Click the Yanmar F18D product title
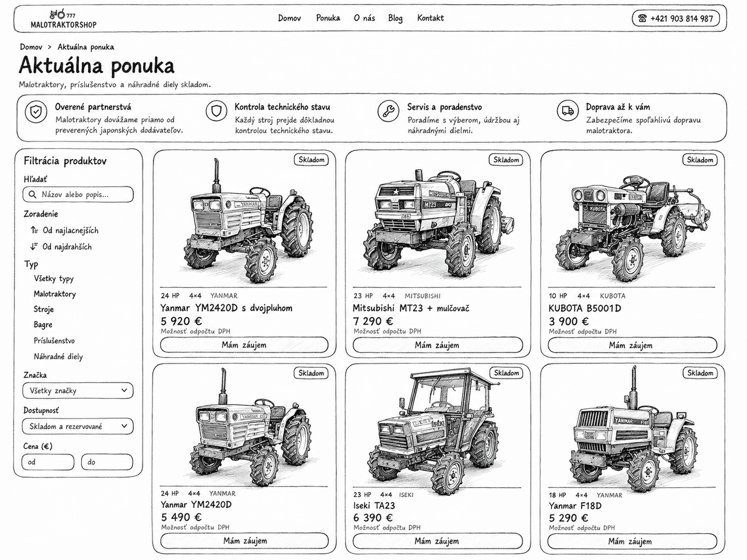Viewport: 747px width, 560px height. 575,506
